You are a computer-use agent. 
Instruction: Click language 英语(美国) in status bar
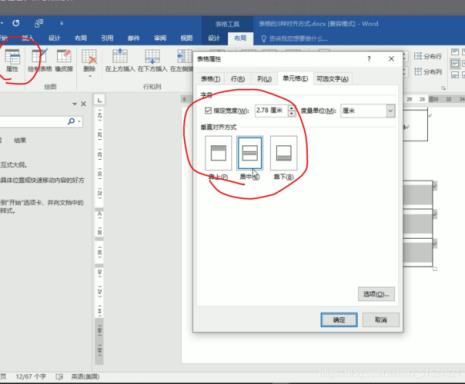click(x=85, y=377)
